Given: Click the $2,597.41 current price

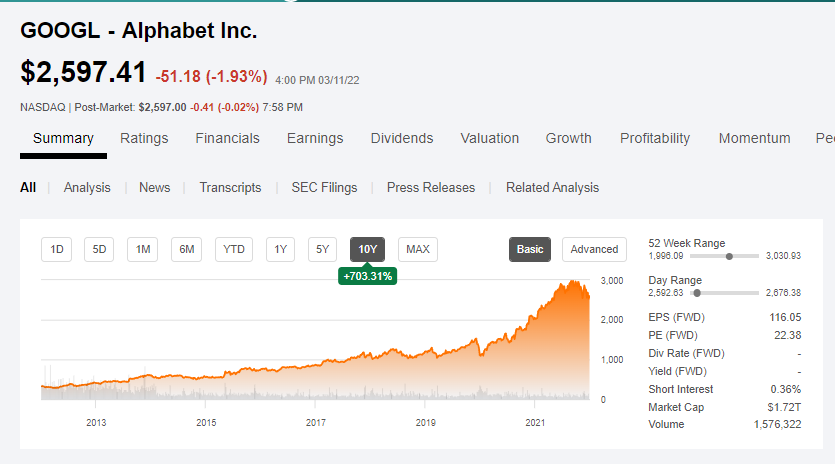Looking at the screenshot, I should [83, 72].
